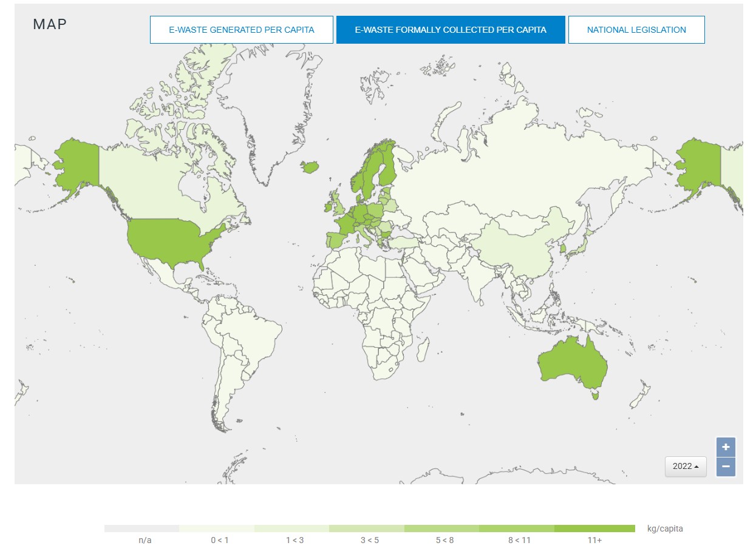Image resolution: width=756 pixels, height=554 pixels.
Task: Click the 0 < 1 legend swatch
Action: point(217,529)
